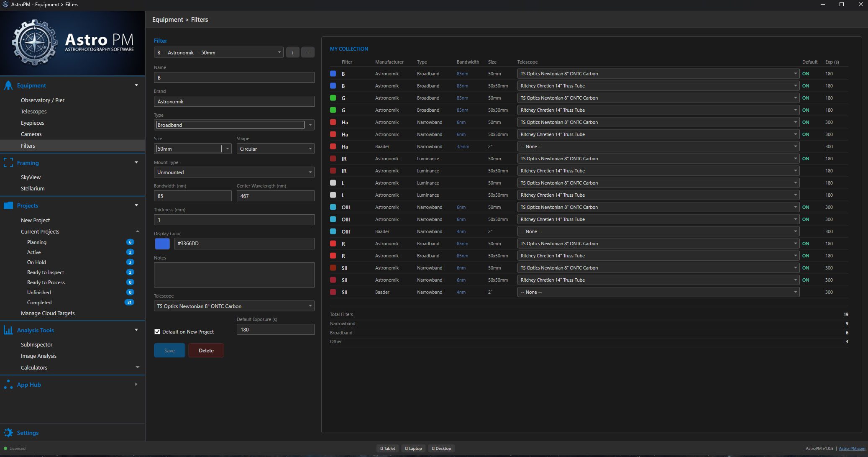
Task: Open the Cameras page in sidebar
Action: pyautogui.click(x=31, y=134)
